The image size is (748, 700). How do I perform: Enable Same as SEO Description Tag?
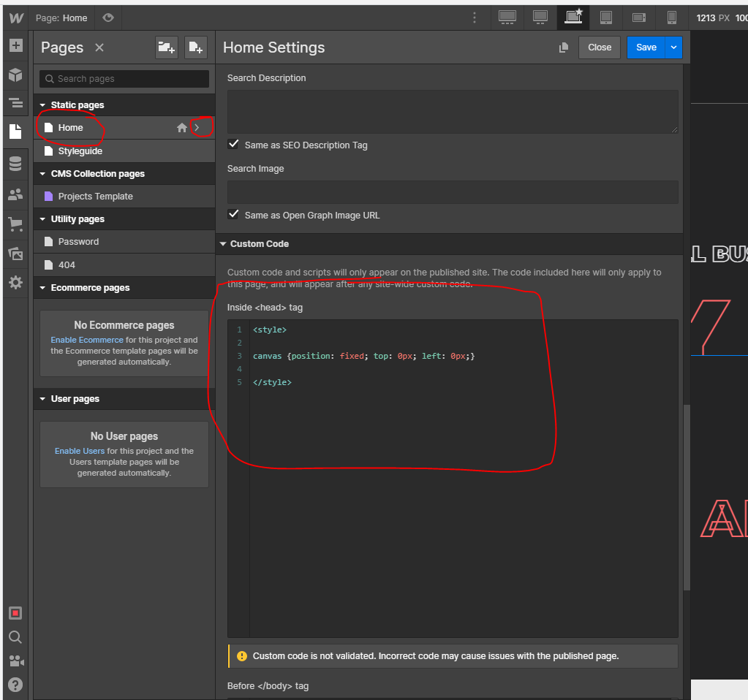[x=233, y=144]
